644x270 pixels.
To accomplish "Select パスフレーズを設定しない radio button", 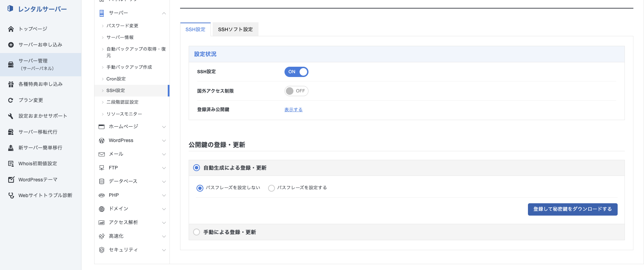I will point(200,188).
